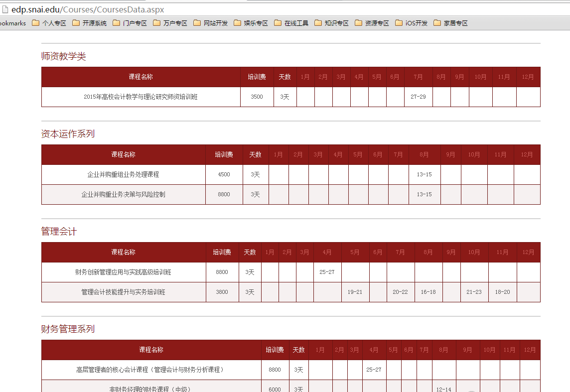
Task: Click 25-27 date for 高层管理者的核心会计课程
Action: coord(374,370)
